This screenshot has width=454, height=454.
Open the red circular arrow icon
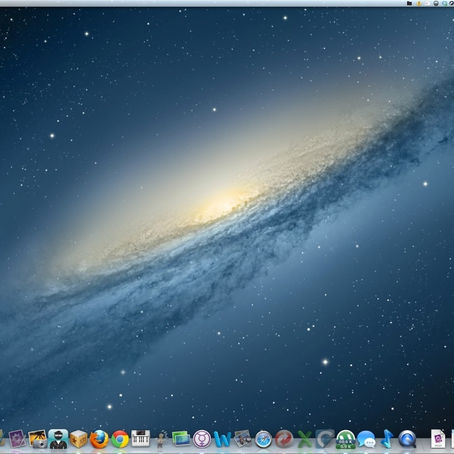coord(284,439)
